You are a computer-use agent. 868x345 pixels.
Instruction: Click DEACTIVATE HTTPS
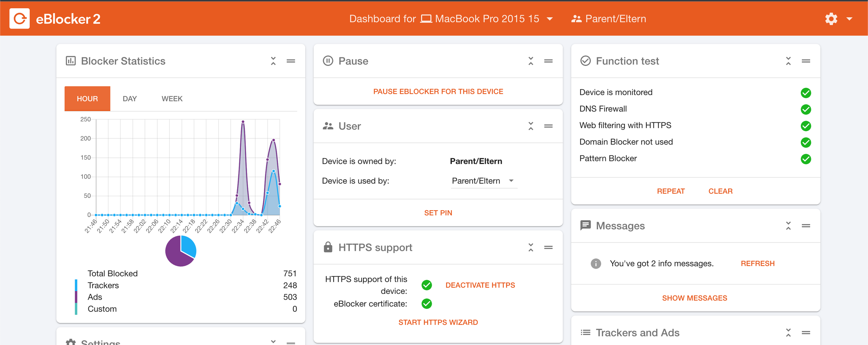(x=480, y=285)
